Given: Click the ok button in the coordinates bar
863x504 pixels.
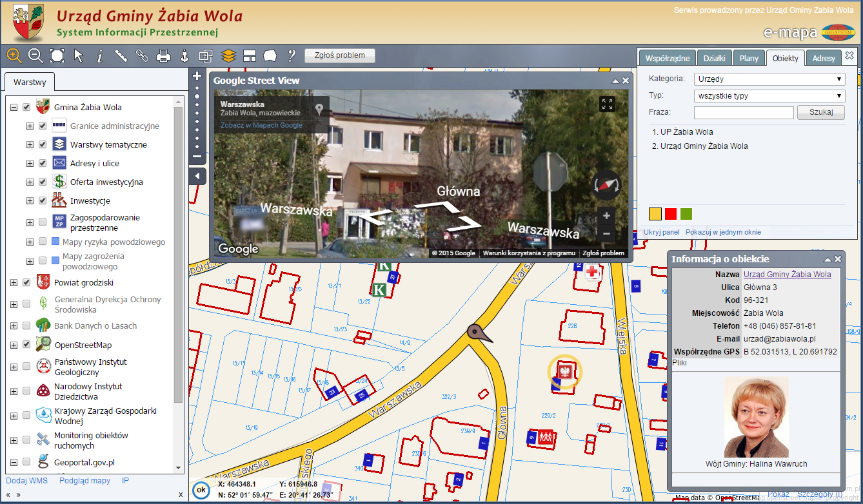Looking at the screenshot, I should click(x=201, y=490).
